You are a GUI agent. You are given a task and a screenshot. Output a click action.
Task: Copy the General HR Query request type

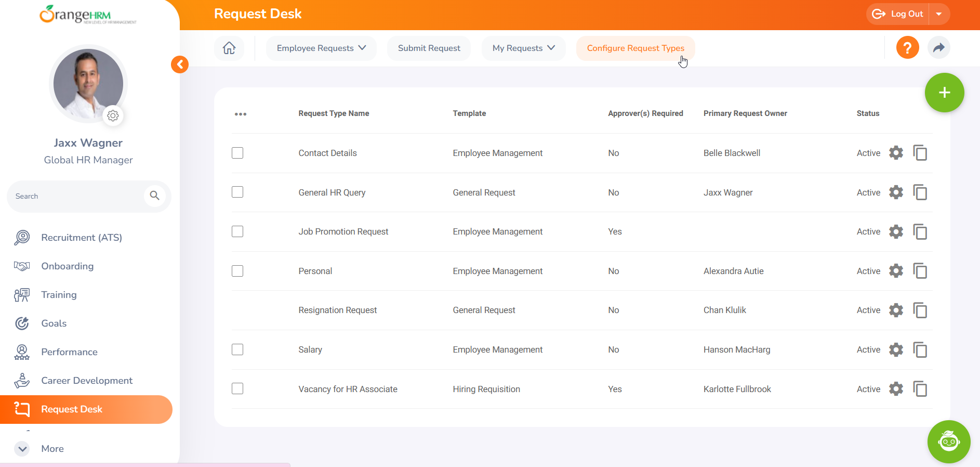tap(920, 192)
